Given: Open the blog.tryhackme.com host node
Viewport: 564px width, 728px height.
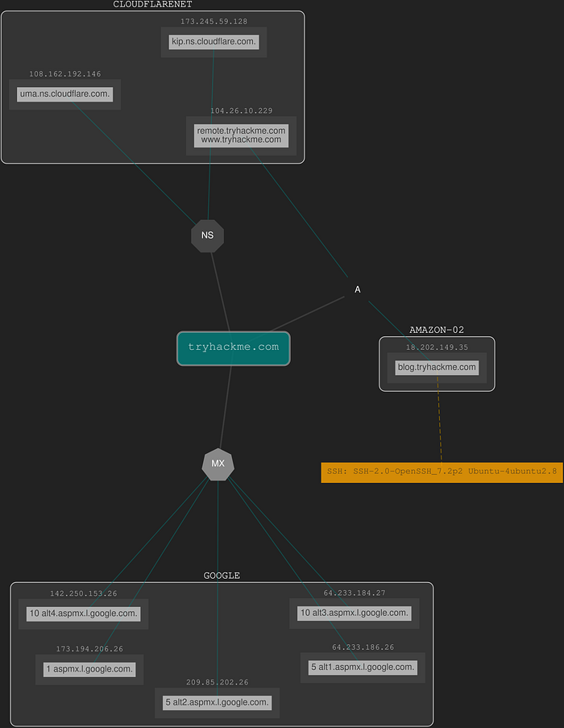Looking at the screenshot, I should pyautogui.click(x=437, y=368).
